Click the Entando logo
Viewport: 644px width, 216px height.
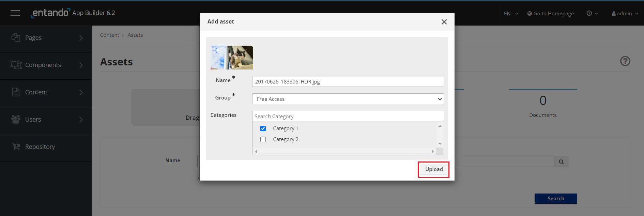50,13
